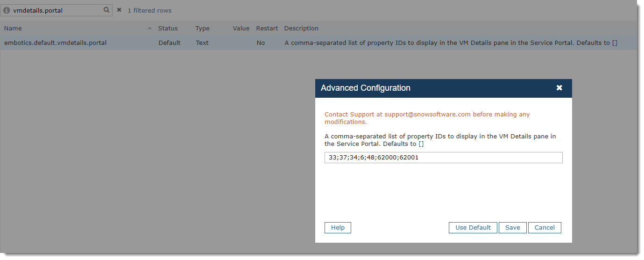Viewport: 644px width, 260px height.
Task: Click the 1 filtered rows label
Action: [x=149, y=10]
